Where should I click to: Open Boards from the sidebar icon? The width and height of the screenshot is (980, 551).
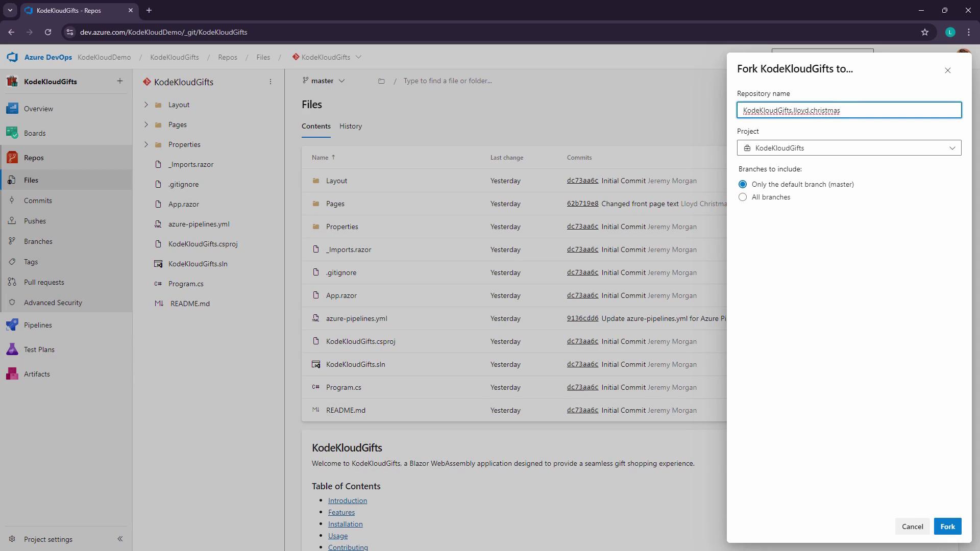point(12,133)
